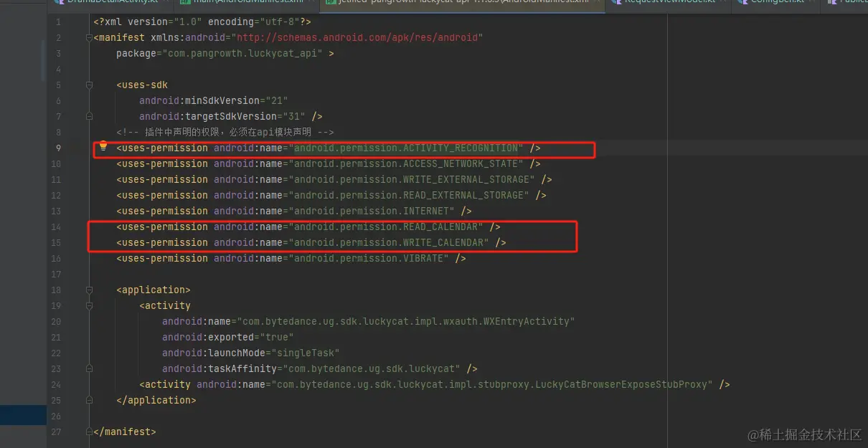Click the minSdkVersion value 21

pos(276,100)
